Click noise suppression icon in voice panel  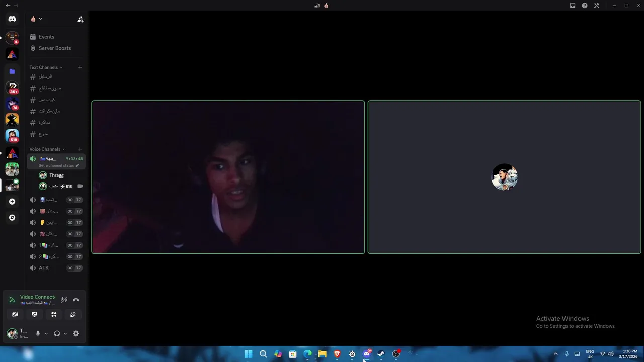(x=64, y=300)
